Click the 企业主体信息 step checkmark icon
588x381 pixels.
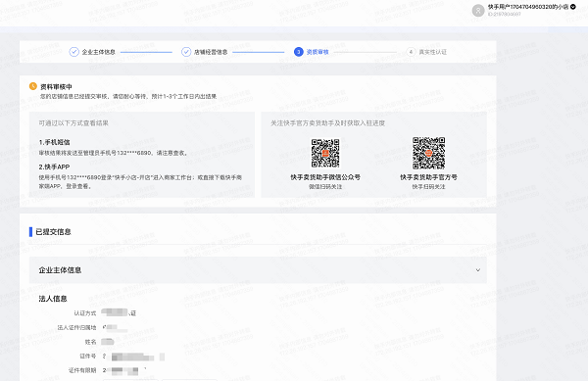[73, 52]
